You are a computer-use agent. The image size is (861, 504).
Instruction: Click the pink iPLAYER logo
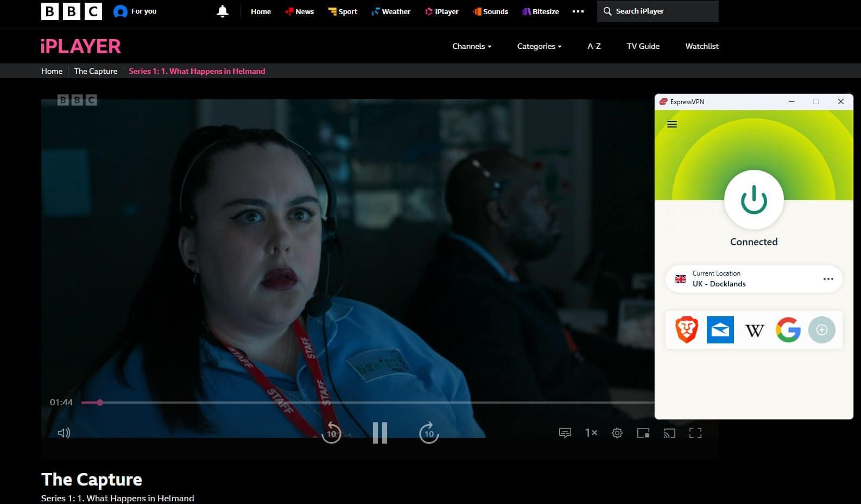tap(80, 46)
